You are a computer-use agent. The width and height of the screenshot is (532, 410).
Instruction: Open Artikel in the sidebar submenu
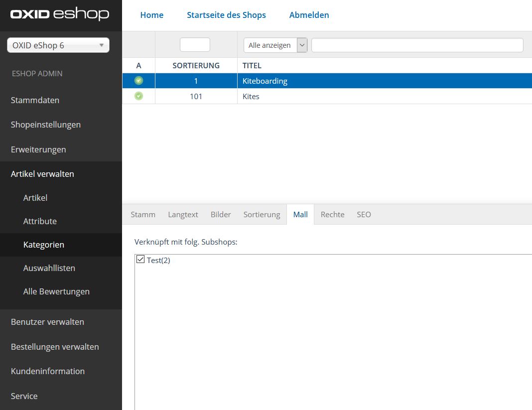click(x=35, y=198)
